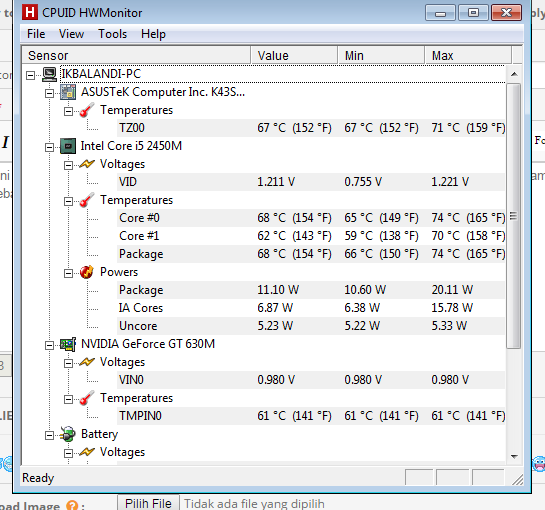
Task: Maximize the HWMonitor window
Action: coord(473,13)
